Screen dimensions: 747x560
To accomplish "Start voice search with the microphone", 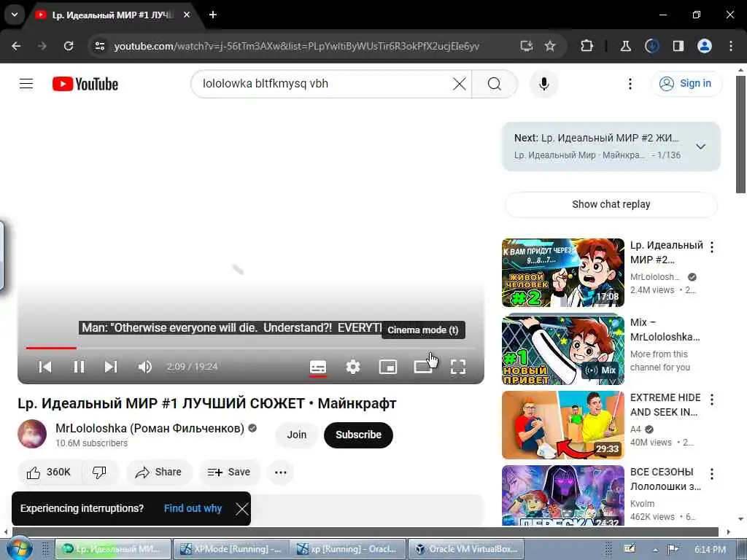I will pyautogui.click(x=543, y=84).
